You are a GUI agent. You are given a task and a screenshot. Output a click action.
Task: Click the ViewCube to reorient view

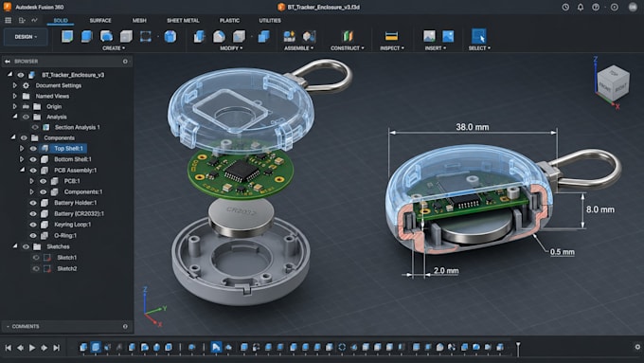(x=613, y=82)
